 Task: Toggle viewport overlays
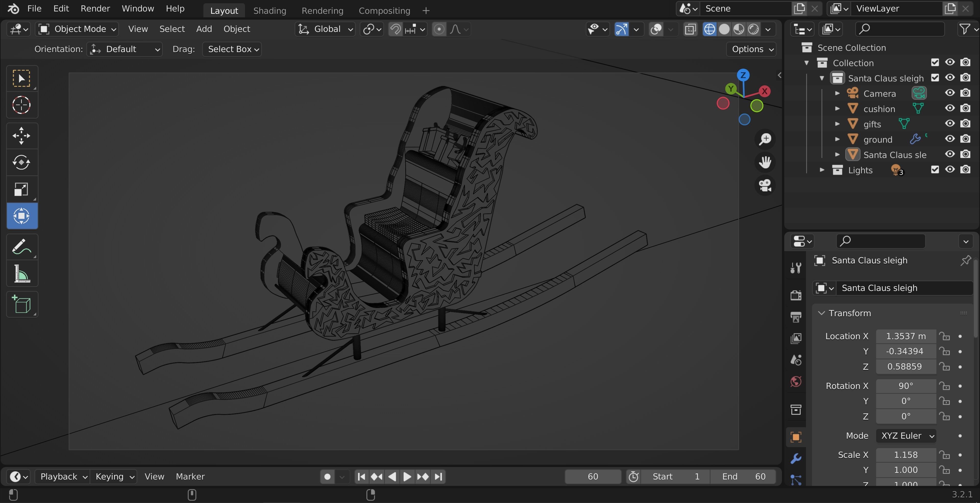[656, 29]
